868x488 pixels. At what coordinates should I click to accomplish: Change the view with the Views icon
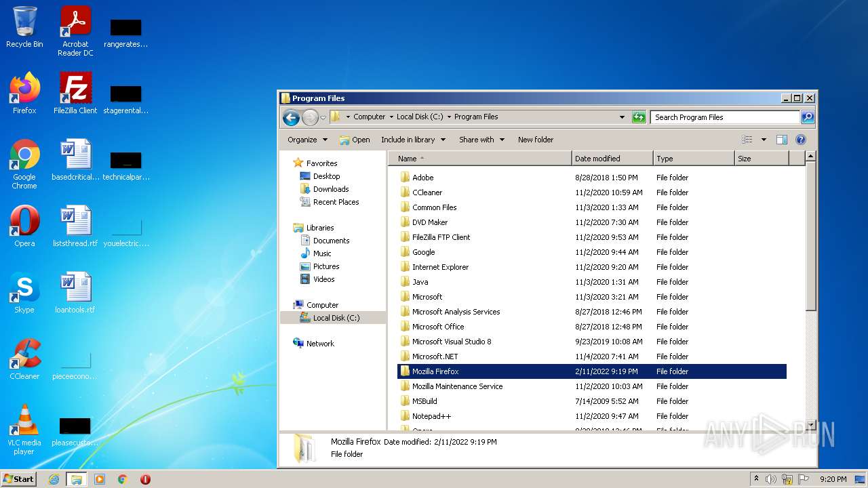click(747, 140)
